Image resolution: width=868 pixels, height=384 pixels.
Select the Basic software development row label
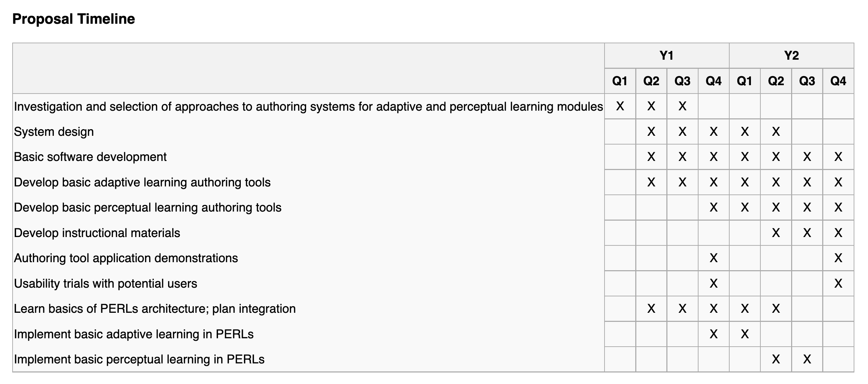(x=90, y=157)
